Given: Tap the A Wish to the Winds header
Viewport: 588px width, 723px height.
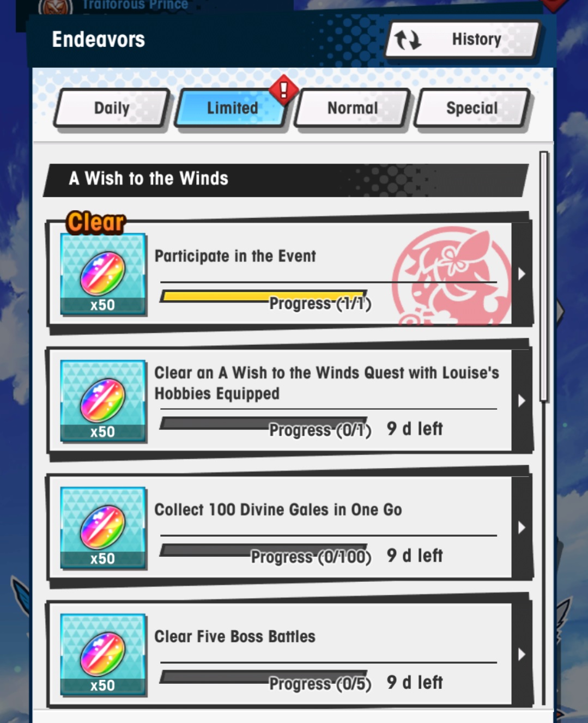Looking at the screenshot, I should pos(286,180).
